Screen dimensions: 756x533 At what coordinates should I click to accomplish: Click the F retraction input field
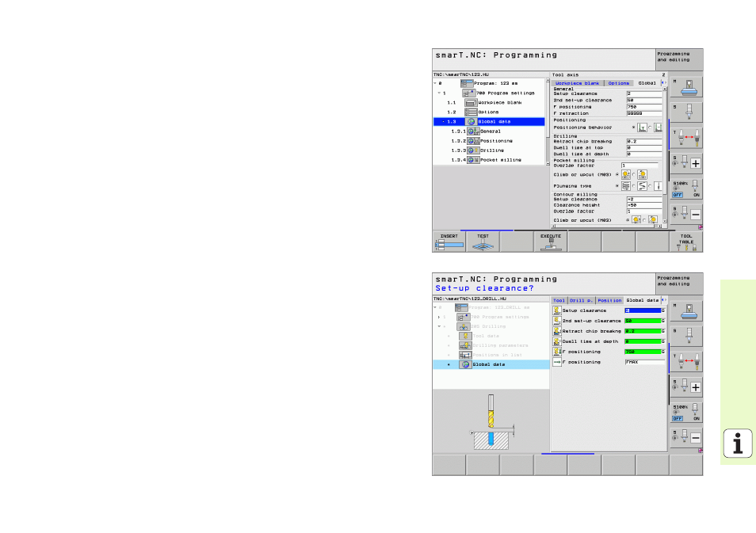643,113
